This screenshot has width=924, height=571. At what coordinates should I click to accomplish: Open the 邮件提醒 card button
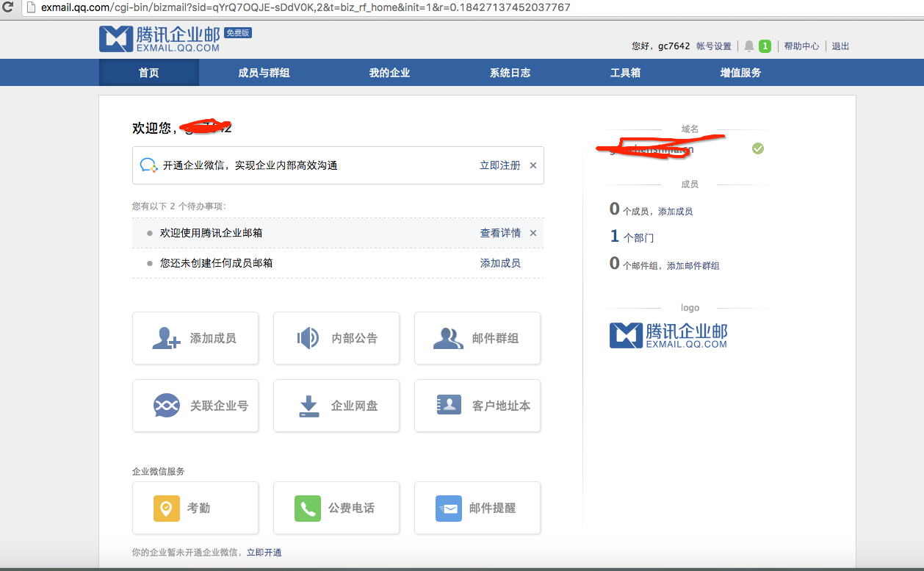(477, 508)
